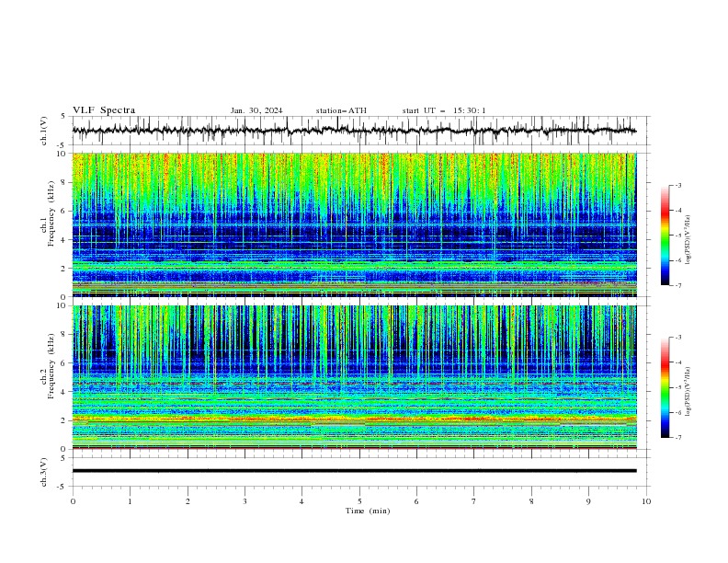Click the log(PSD) label beside the ch.1 colorbar

click(688, 240)
